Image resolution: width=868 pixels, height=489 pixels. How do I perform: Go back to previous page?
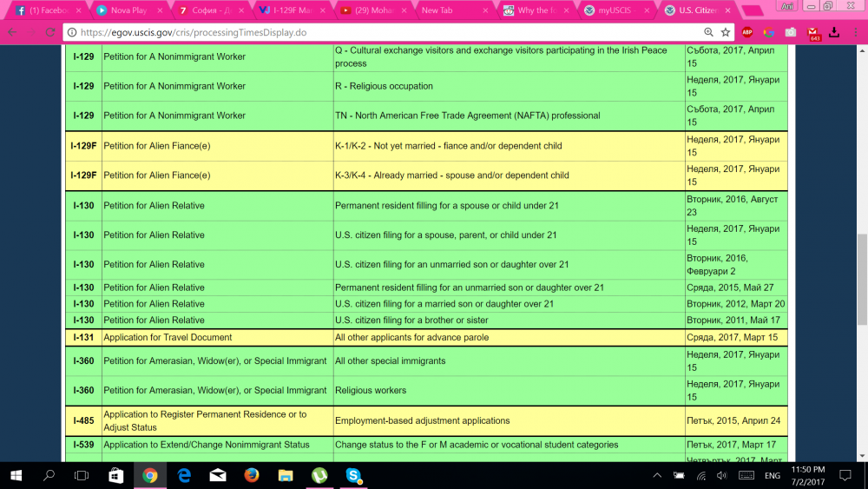(12, 33)
